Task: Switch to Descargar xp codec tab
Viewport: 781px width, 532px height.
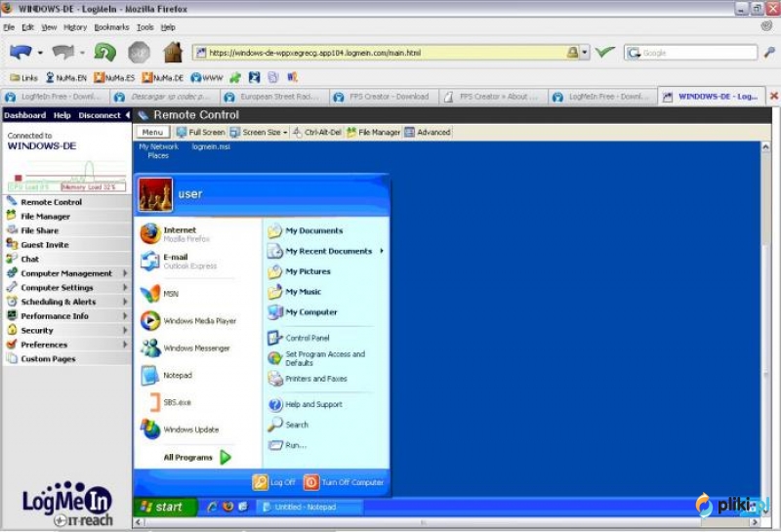Action: pos(164,97)
